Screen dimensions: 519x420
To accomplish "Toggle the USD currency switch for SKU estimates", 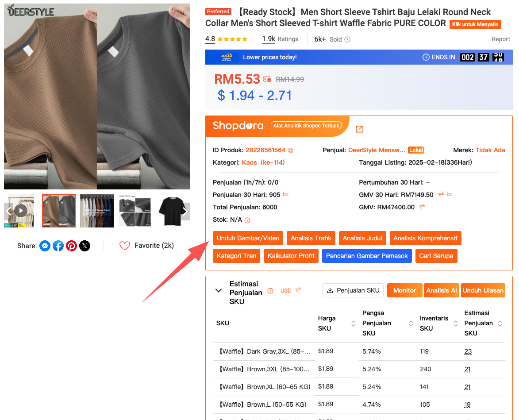I will [x=298, y=290].
